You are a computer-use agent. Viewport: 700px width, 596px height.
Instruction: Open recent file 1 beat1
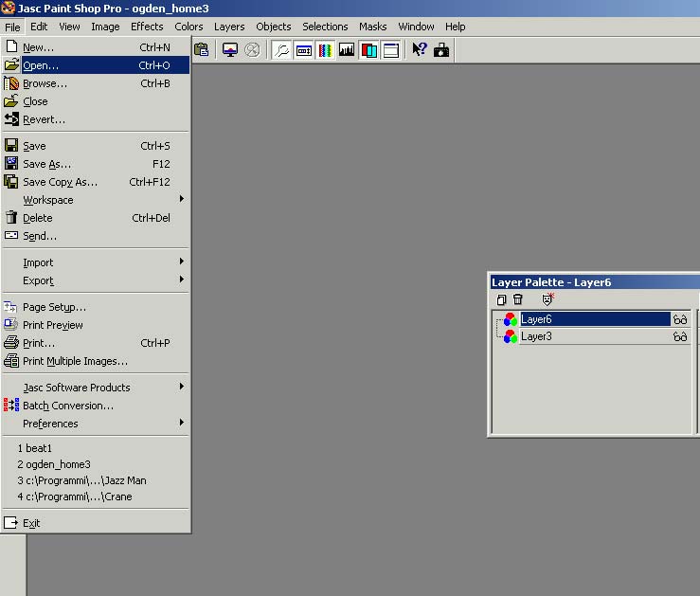tap(96, 448)
